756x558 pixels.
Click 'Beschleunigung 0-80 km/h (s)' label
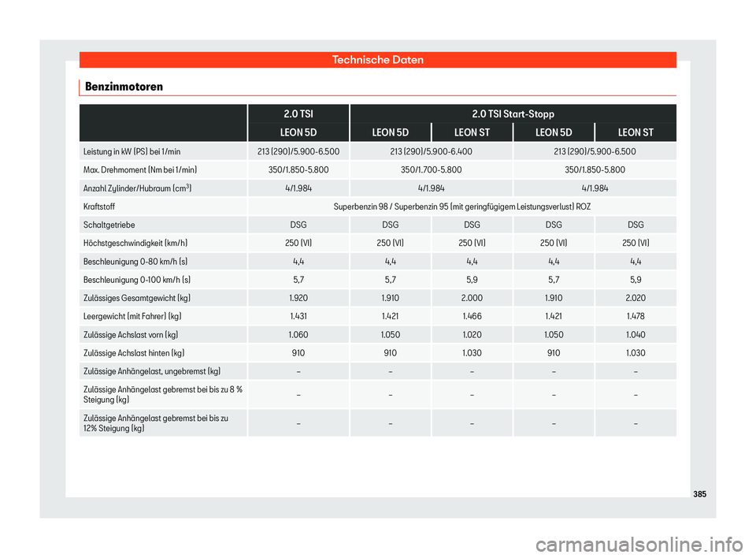click(x=135, y=262)
